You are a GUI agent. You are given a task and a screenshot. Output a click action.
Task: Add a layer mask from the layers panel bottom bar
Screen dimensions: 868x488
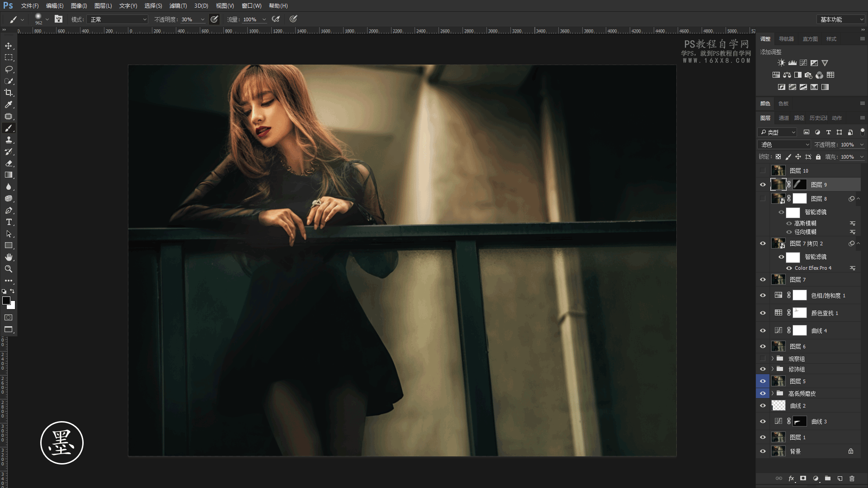[x=803, y=479]
